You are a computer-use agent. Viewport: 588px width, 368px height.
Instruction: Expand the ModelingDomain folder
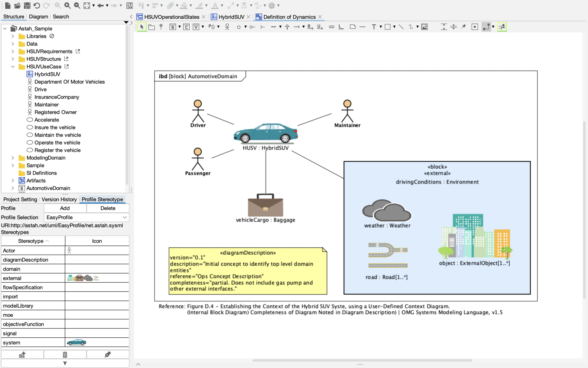pyautogui.click(x=13, y=158)
